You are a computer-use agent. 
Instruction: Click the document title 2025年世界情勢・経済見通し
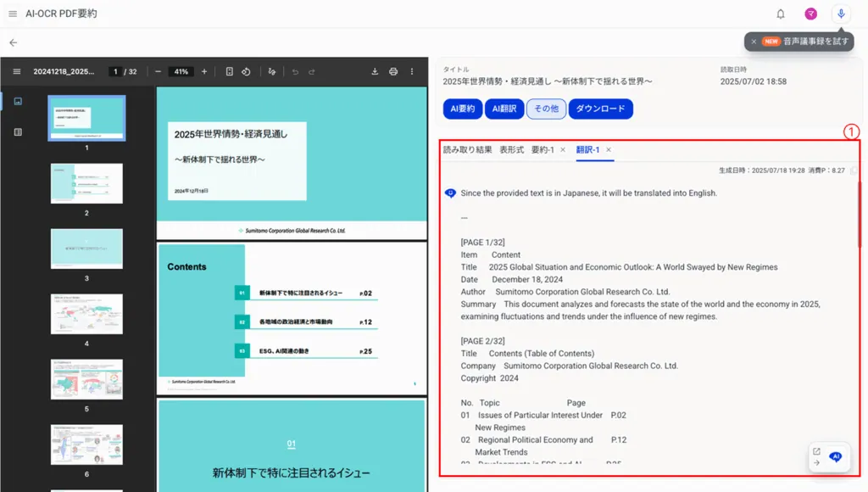[548, 81]
